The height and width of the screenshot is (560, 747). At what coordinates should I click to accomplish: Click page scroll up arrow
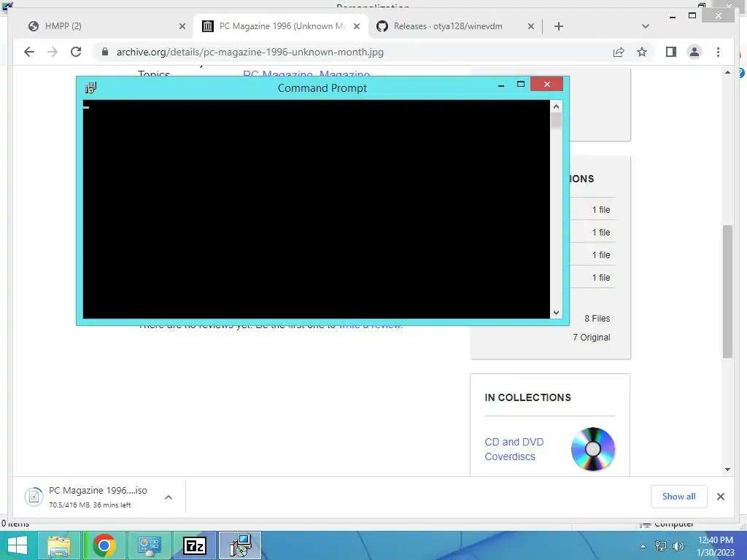[727, 72]
